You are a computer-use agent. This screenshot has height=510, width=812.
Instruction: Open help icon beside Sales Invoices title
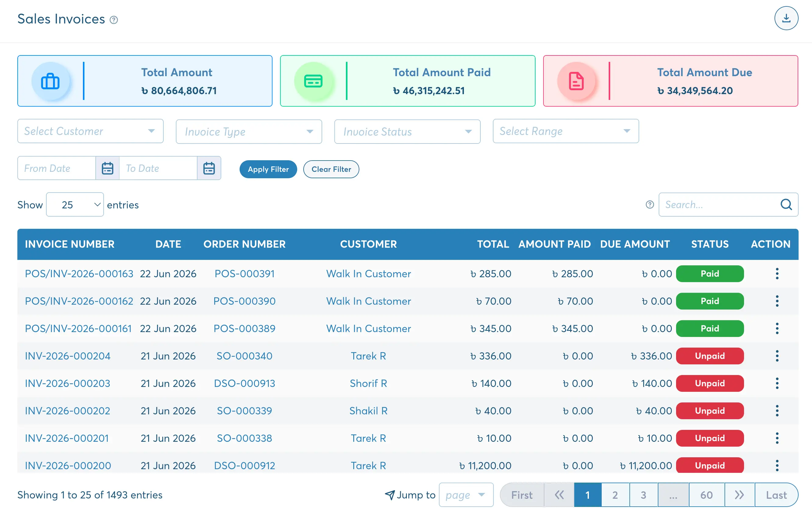114,20
